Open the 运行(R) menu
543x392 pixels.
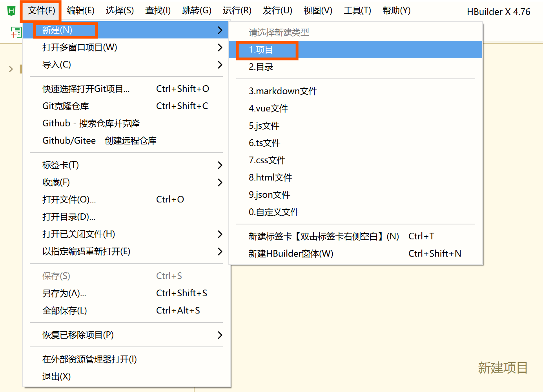(237, 11)
